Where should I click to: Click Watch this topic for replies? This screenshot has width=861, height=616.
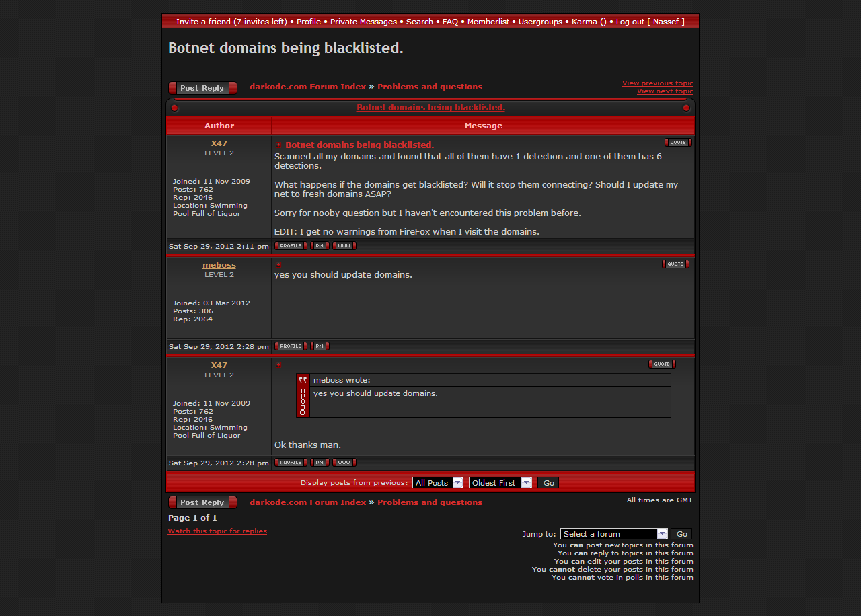(217, 531)
